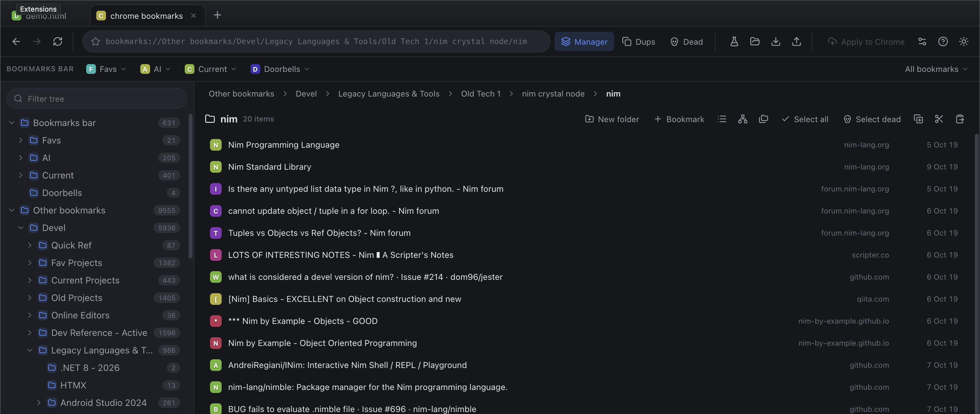The height and width of the screenshot is (414, 980).
Task: Click the reload icon
Action: pyautogui.click(x=57, y=41)
